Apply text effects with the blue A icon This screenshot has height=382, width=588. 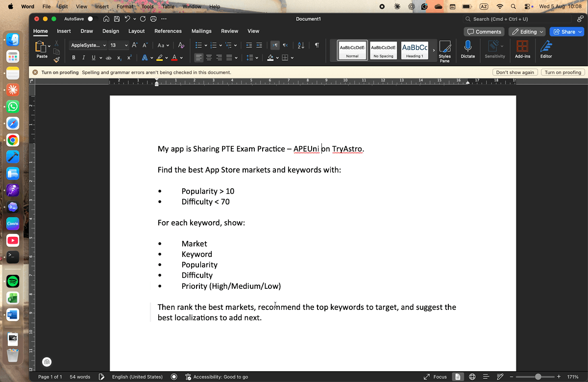[x=145, y=57]
